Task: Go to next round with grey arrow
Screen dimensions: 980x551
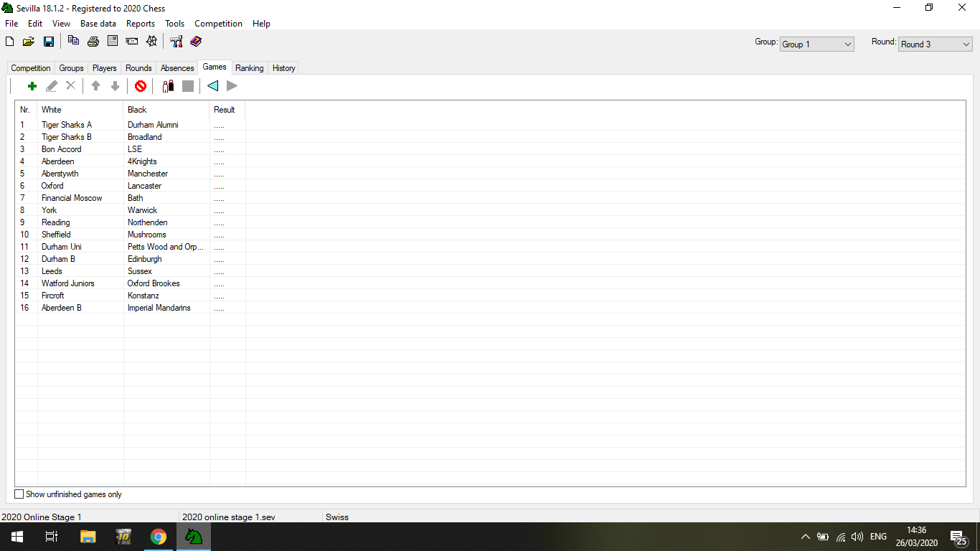Action: point(232,86)
